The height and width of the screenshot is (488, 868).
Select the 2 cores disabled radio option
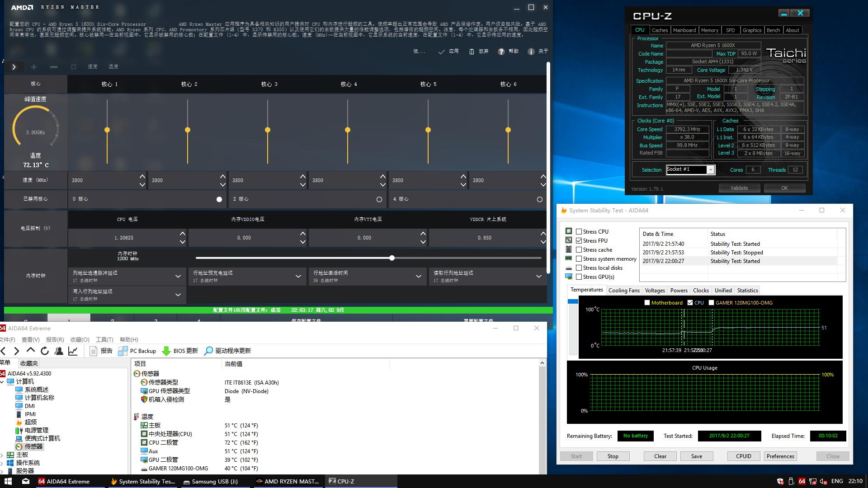379,199
